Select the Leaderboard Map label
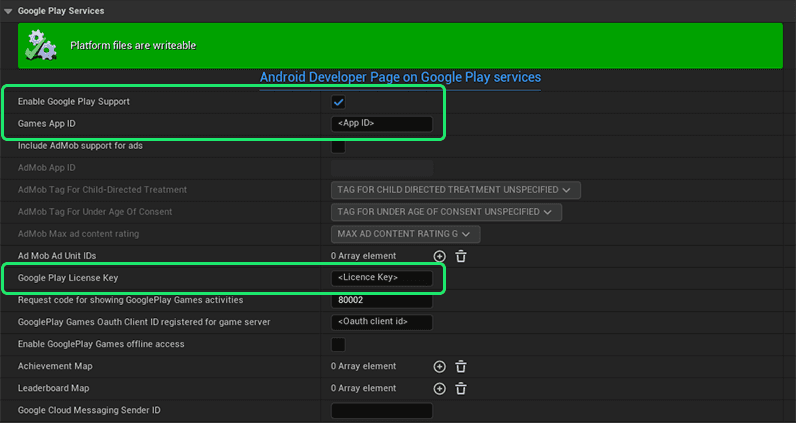Screen dimensions: 796x423 53,388
